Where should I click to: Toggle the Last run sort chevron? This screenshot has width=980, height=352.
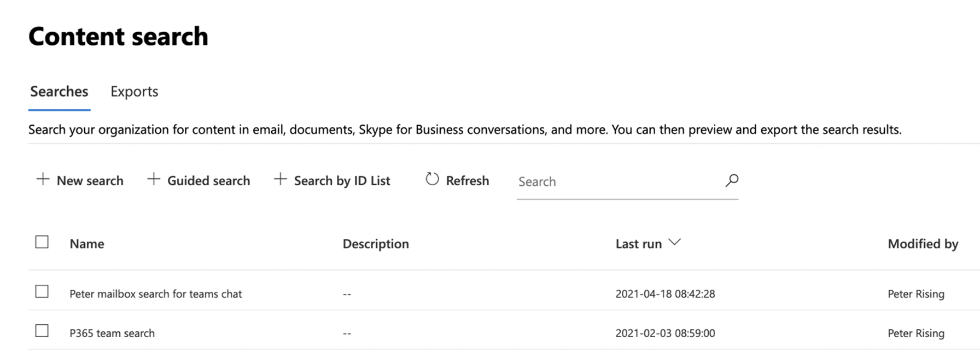[675, 242]
